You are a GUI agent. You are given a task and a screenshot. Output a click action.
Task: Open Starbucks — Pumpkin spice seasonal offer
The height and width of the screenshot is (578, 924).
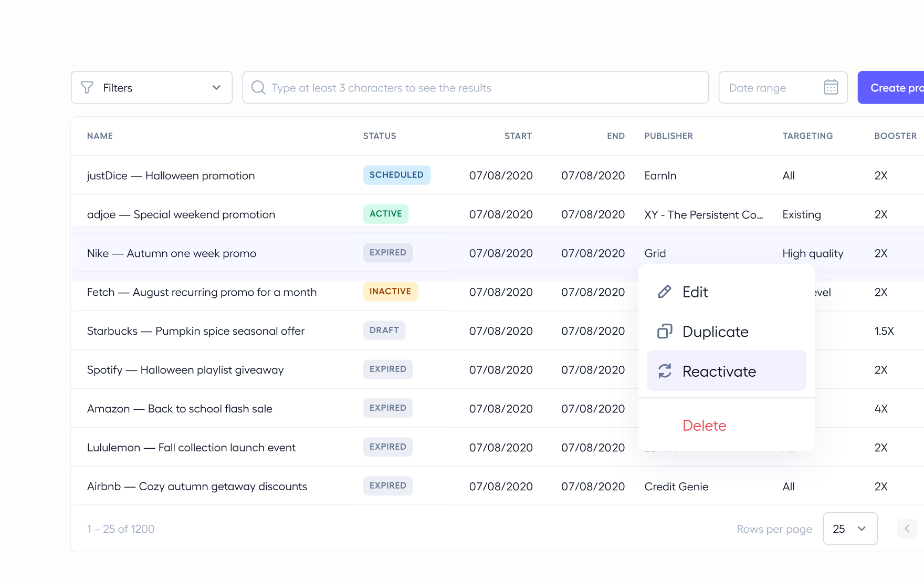[x=196, y=331]
